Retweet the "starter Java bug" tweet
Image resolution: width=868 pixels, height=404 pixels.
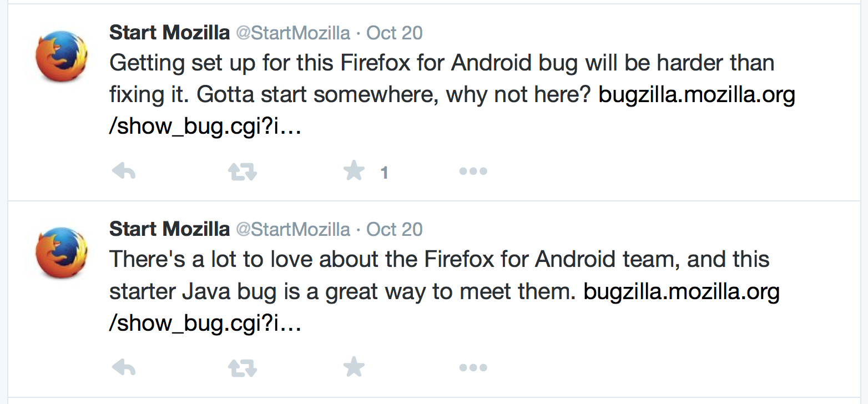click(243, 367)
